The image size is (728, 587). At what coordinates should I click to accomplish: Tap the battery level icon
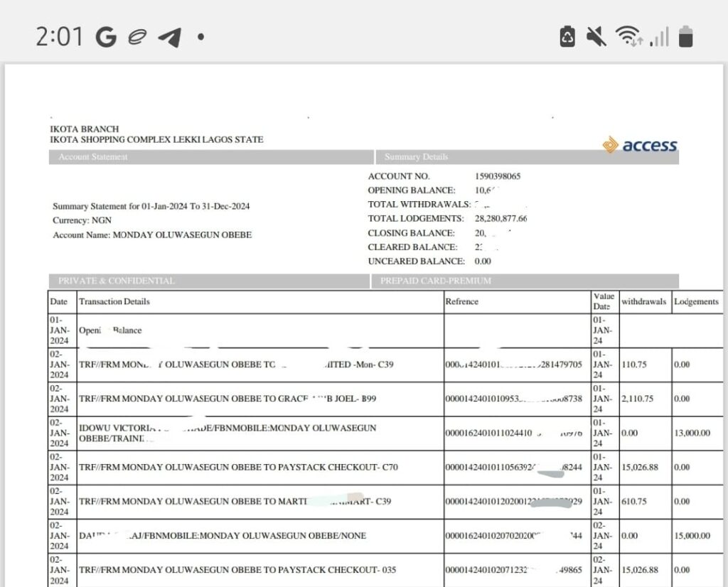pyautogui.click(x=686, y=37)
